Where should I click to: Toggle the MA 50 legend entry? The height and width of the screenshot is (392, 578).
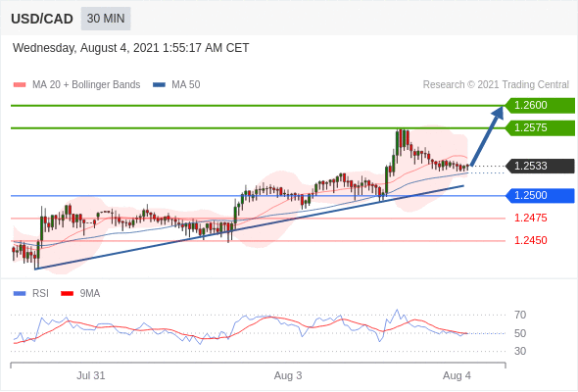pos(176,85)
